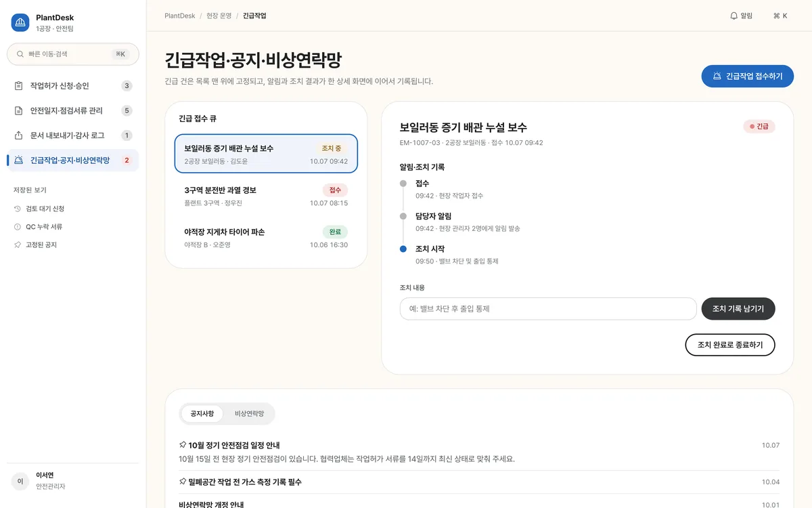Click PlantDesk in the breadcrumb

click(x=180, y=16)
